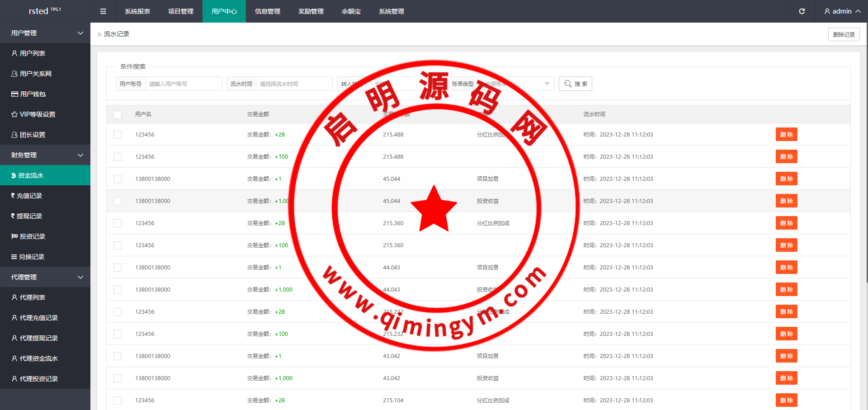The image size is (868, 410).
Task: Open the 账单类型 dropdown arrow
Action: [x=547, y=84]
